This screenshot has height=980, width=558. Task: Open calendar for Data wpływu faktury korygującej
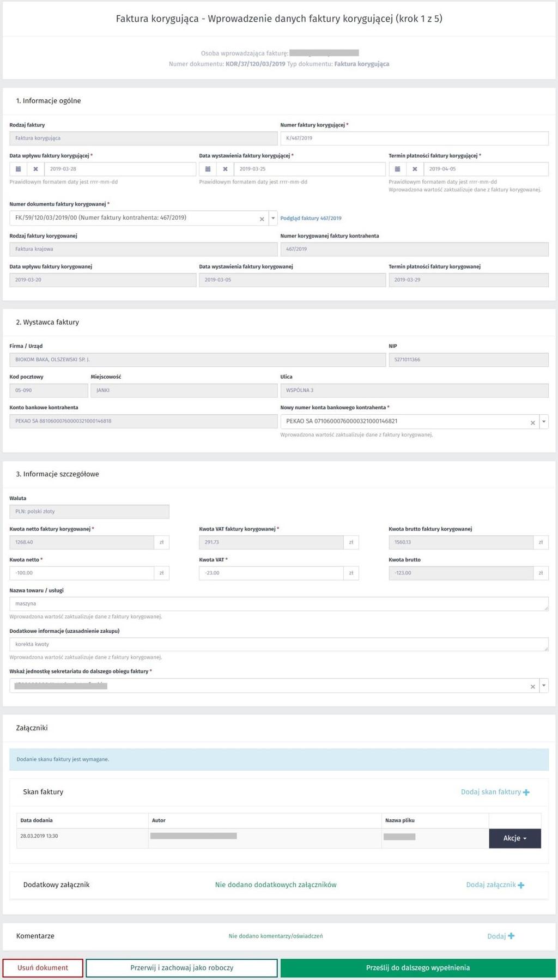(x=18, y=169)
